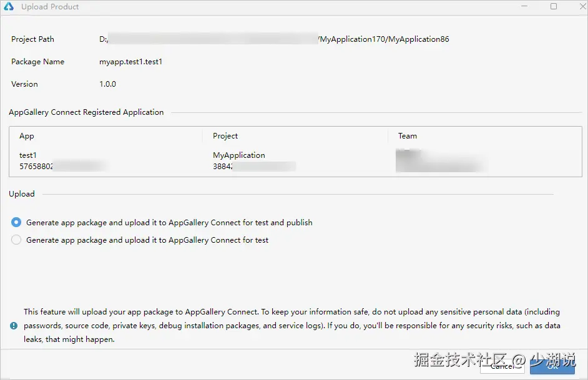The width and height of the screenshot is (588, 380).
Task: Maximize the Upload Product dialog
Action: [554, 6]
